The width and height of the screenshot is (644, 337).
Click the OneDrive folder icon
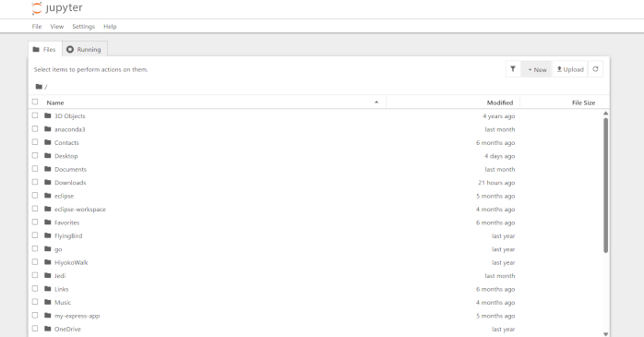[48, 329]
